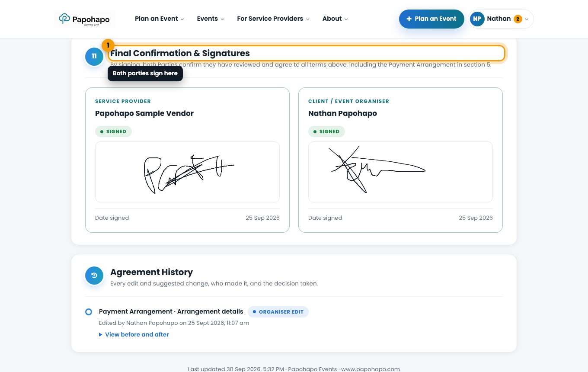The image size is (588, 372).
Task: Click the Client / Event Organiser label
Action: click(348, 101)
